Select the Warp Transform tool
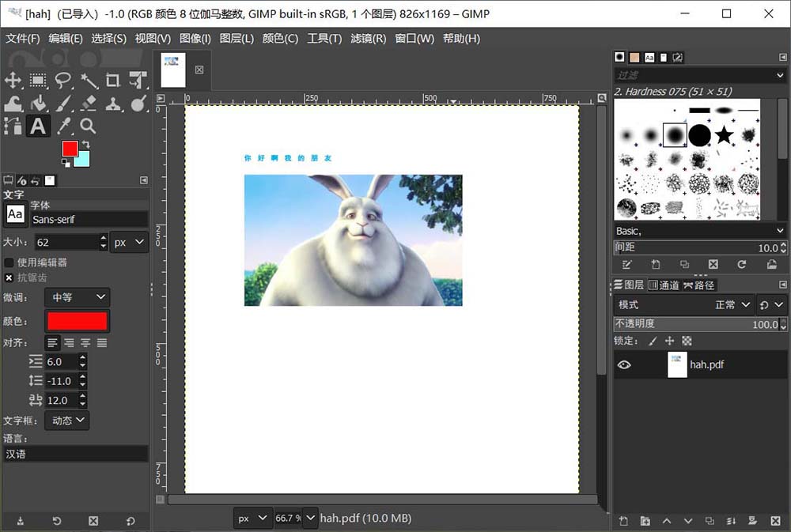This screenshot has width=791, height=532. pyautogui.click(x=13, y=104)
